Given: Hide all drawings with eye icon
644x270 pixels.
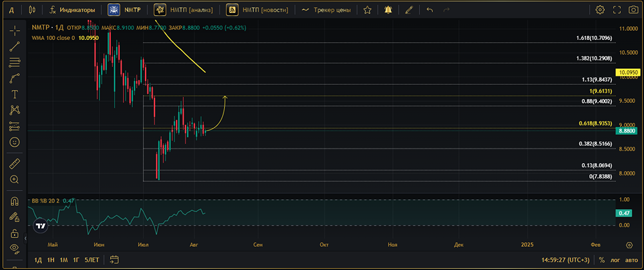Looking at the screenshot, I should (15, 248).
